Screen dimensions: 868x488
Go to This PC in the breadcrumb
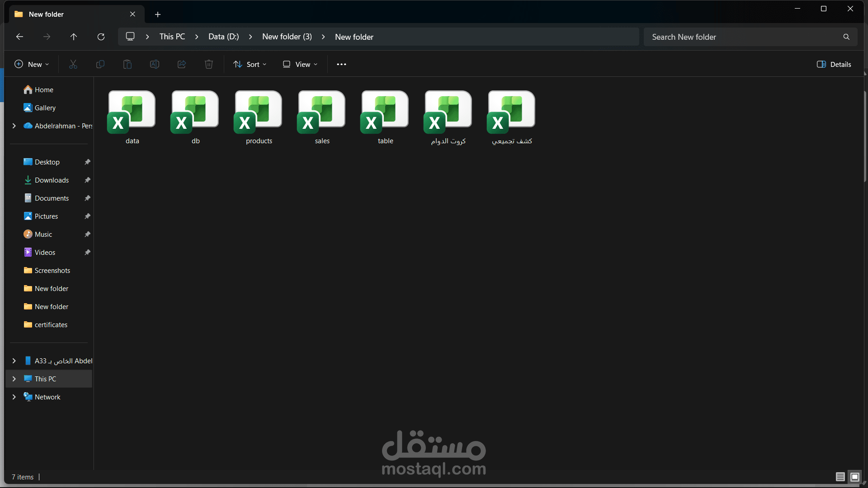(x=172, y=37)
